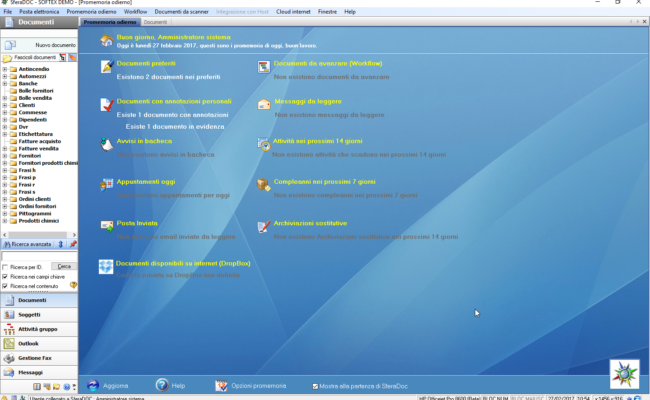
Task: Toggle Ricerca per ID checkbox
Action: click(5, 267)
